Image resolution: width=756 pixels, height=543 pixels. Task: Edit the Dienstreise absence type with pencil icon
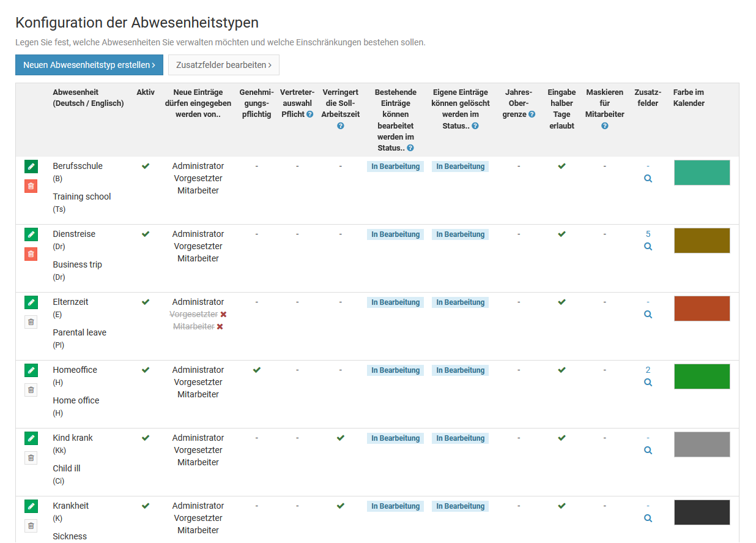pyautogui.click(x=31, y=234)
